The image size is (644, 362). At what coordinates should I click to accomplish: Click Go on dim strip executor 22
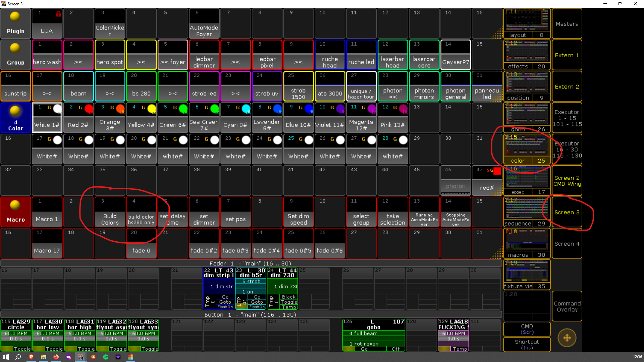point(225,297)
